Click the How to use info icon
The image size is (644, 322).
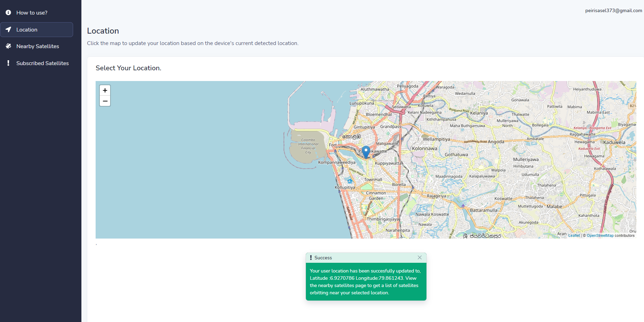[x=8, y=12]
